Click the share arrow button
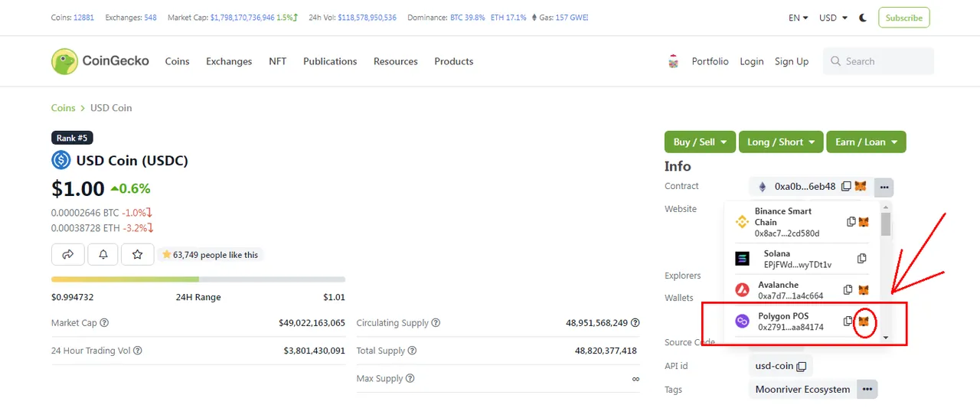Screen dimensions: 980x408 67,254
